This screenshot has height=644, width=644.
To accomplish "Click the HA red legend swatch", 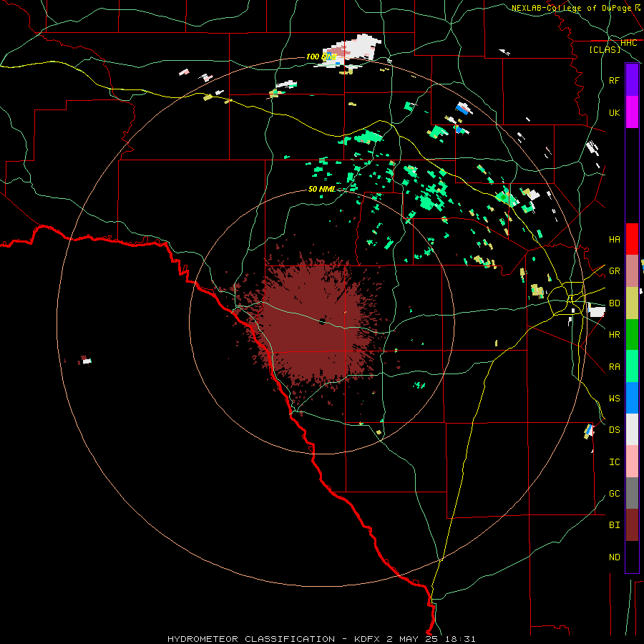I will tap(632, 239).
